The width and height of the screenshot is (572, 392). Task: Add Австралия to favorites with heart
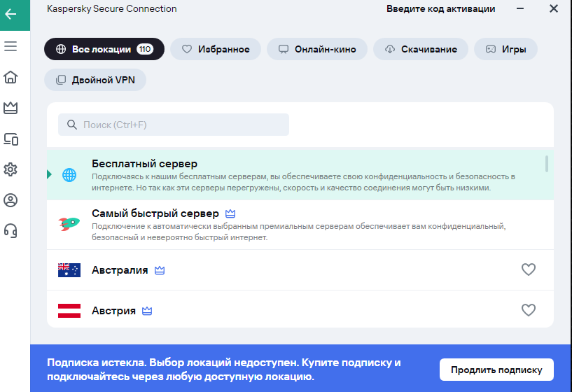[x=528, y=269]
